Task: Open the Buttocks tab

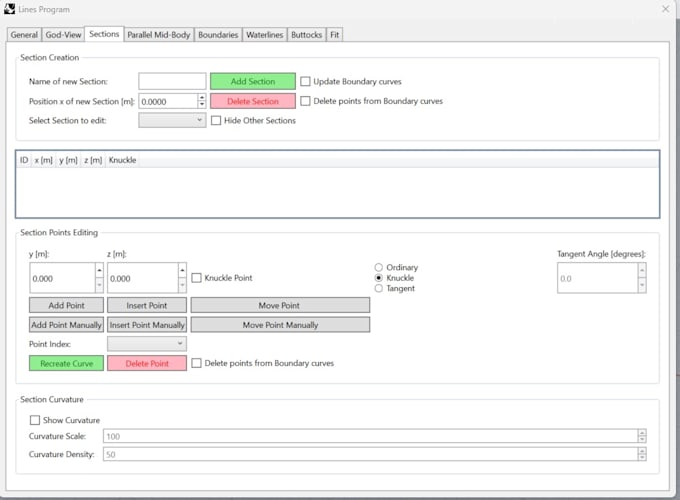Action: pyautogui.click(x=307, y=35)
